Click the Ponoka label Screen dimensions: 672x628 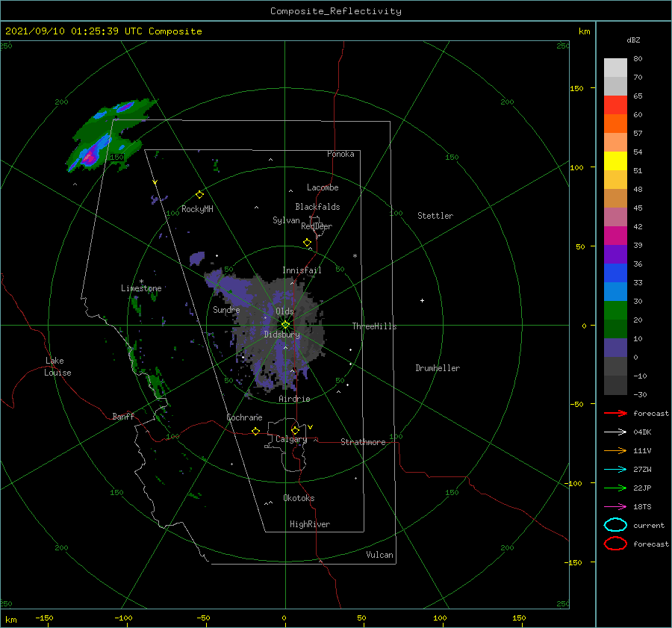340,154
